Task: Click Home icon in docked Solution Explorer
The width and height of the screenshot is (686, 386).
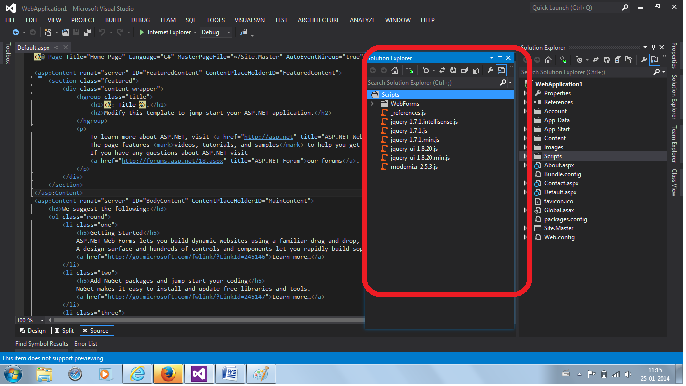Action: pos(548,60)
